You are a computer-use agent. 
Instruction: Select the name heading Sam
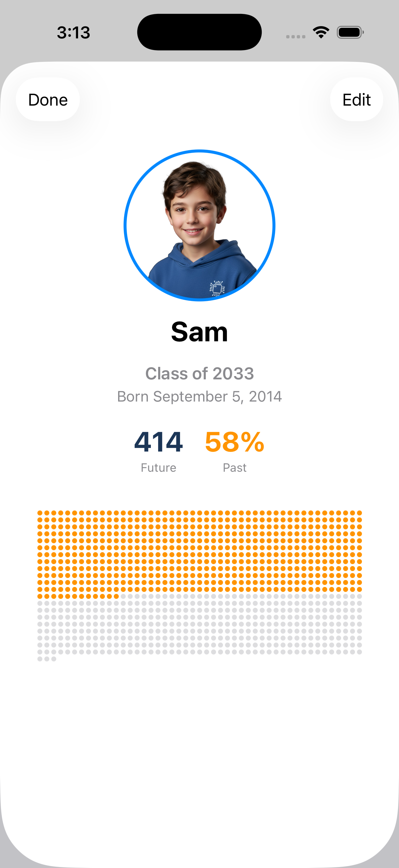(199, 332)
